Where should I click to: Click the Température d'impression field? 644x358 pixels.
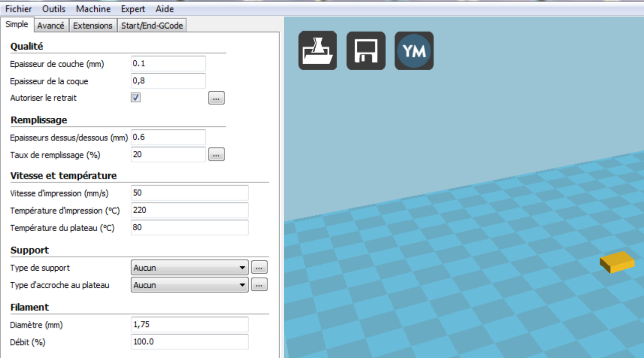pyautogui.click(x=189, y=210)
